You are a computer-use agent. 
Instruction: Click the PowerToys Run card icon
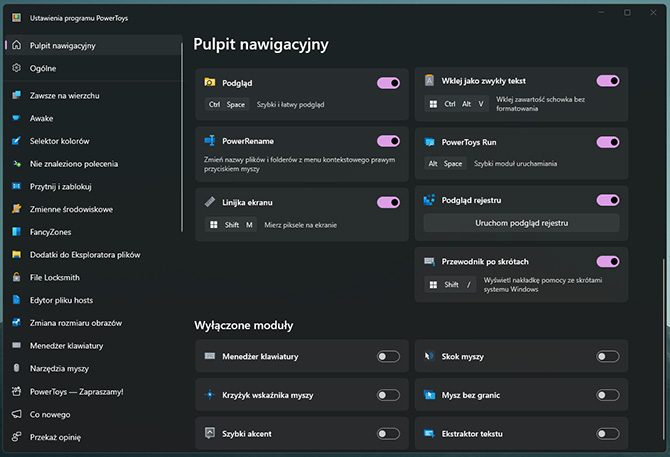[429, 142]
